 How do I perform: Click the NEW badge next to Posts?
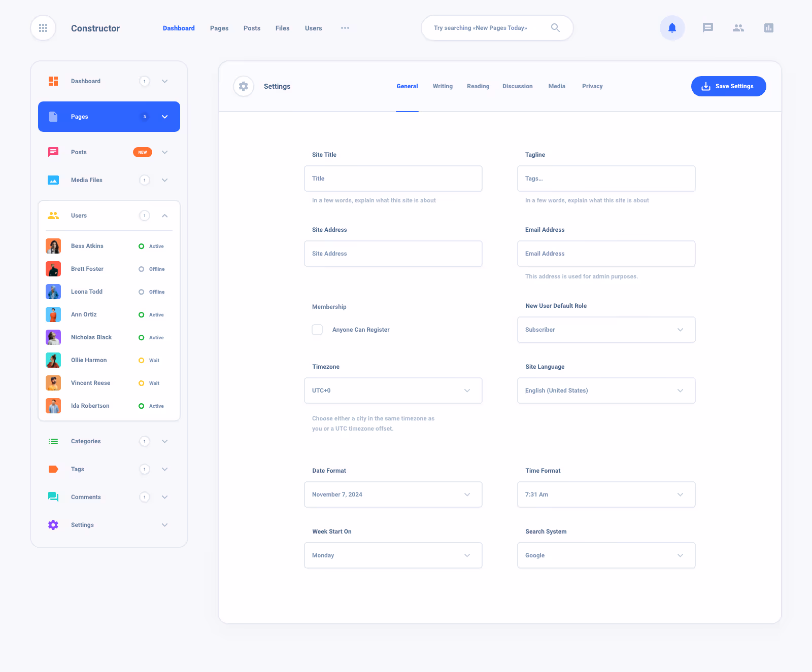pyautogui.click(x=142, y=152)
